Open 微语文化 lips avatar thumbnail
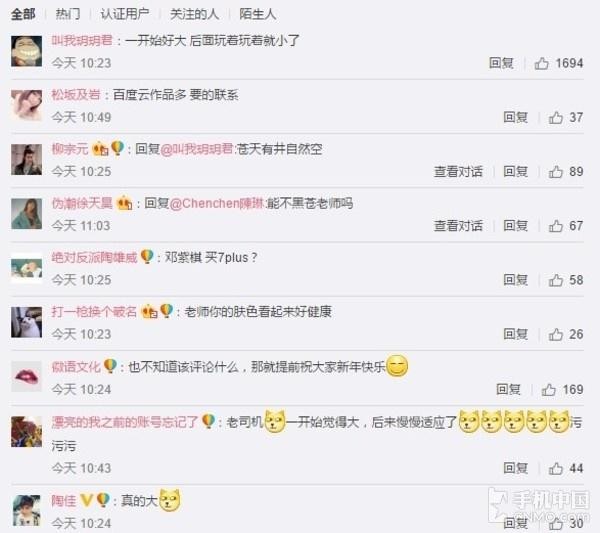The height and width of the screenshot is (533, 600). [26, 377]
